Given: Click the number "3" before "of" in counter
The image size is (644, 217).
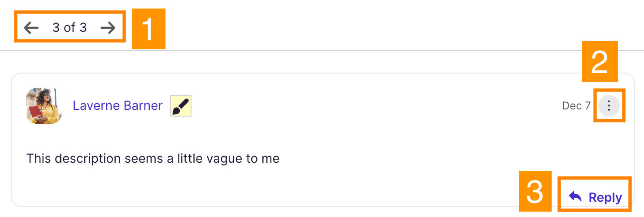Looking at the screenshot, I should [x=56, y=28].
